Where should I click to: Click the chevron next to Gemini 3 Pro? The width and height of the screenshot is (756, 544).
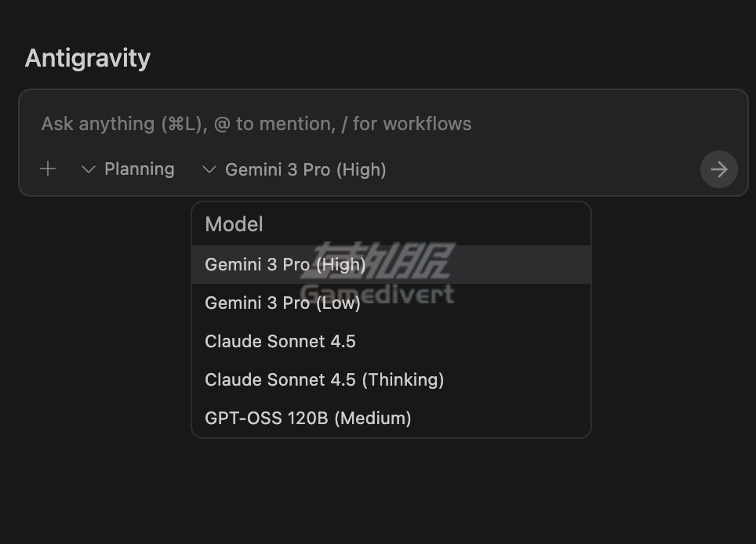tap(209, 169)
